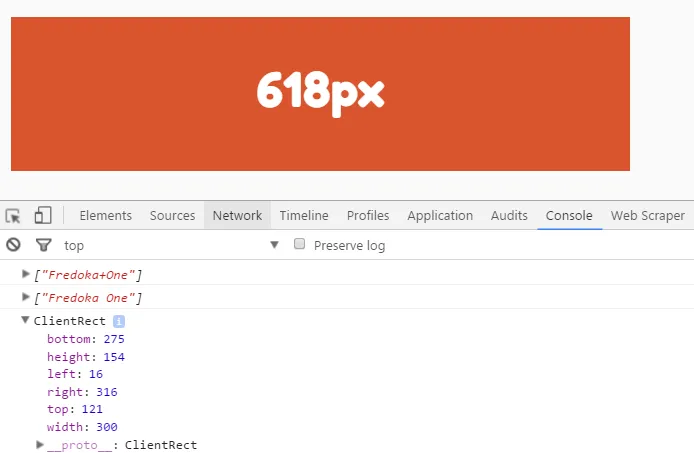Select the height: 154 property
This screenshot has height=453, width=694.
pos(86,357)
